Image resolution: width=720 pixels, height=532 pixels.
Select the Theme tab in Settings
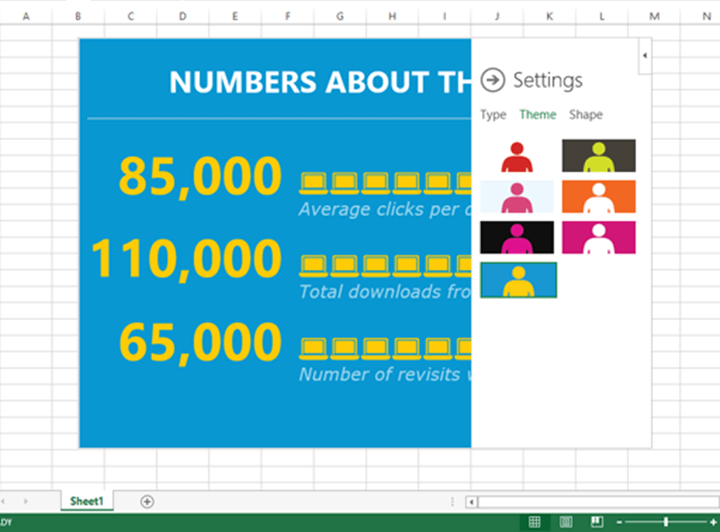537,115
